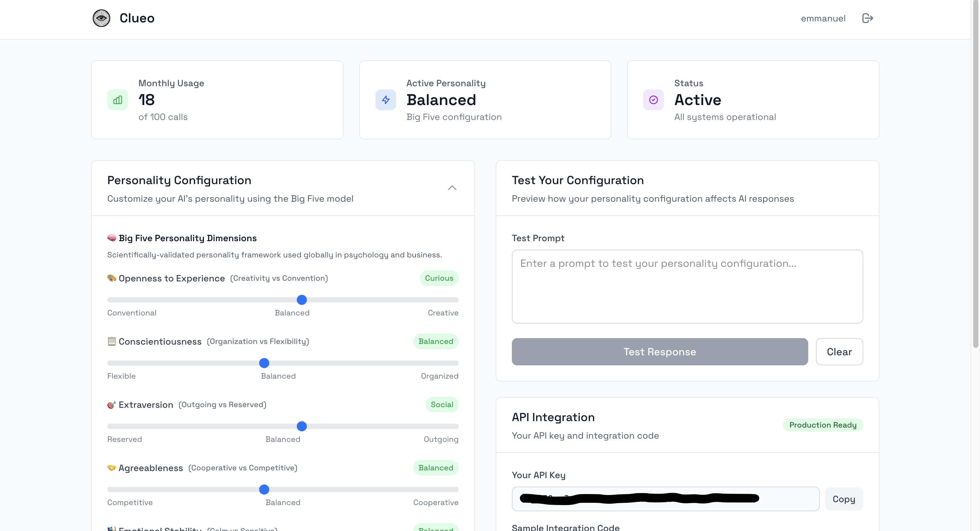The height and width of the screenshot is (531, 980).
Task: Focus the Test Prompt text area
Action: [x=687, y=287]
